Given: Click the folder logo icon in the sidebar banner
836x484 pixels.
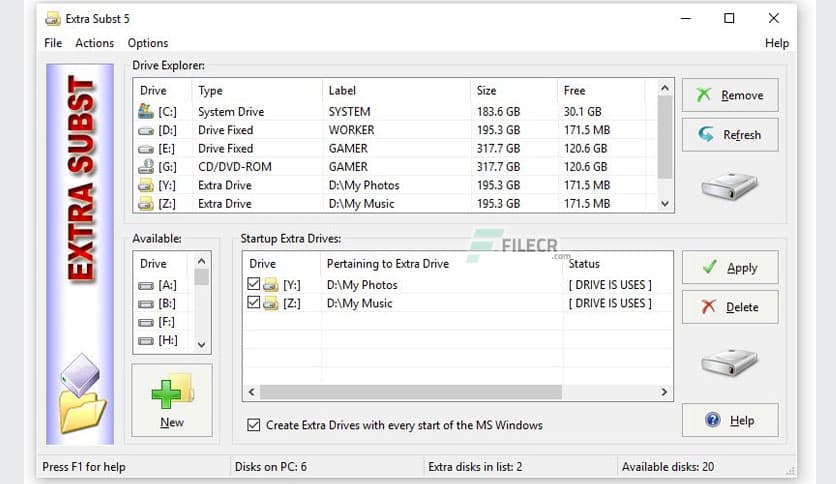Looking at the screenshot, I should coord(82,392).
